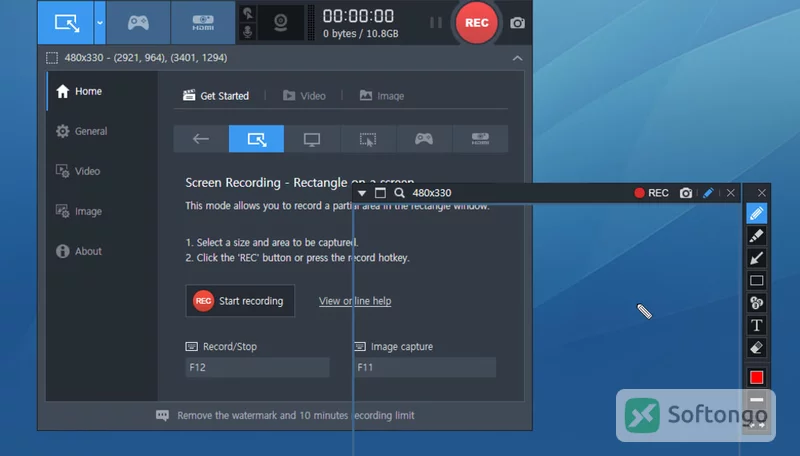The image size is (800, 456).
Task: Click the keyboard icon beside Image capture
Action: (x=360, y=347)
